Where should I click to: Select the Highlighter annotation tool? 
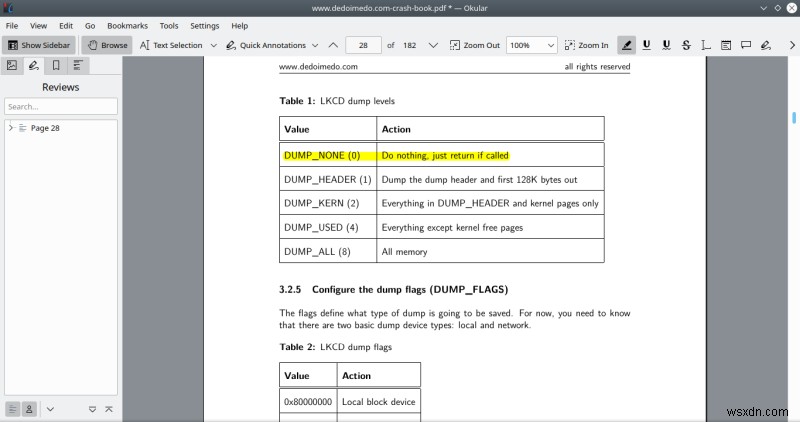tap(627, 45)
